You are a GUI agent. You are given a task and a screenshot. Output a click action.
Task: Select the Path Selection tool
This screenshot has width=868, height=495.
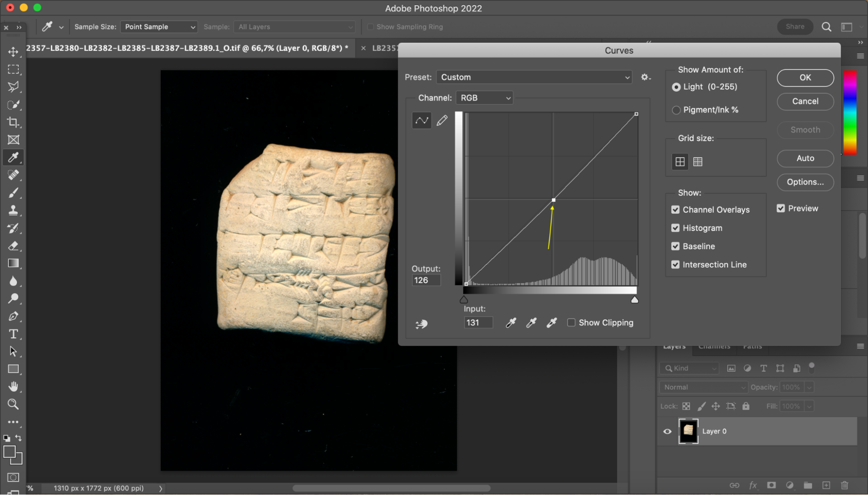pos(13,351)
